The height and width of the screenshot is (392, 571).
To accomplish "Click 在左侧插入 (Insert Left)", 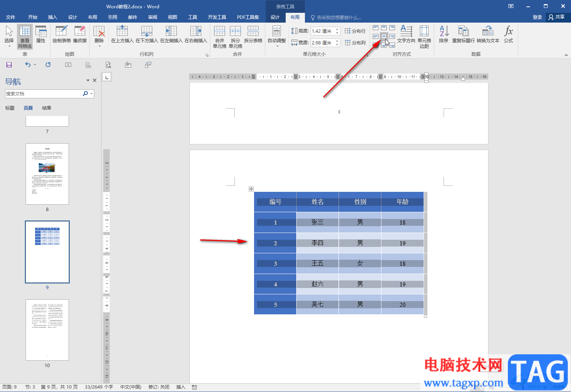I will click(171, 34).
